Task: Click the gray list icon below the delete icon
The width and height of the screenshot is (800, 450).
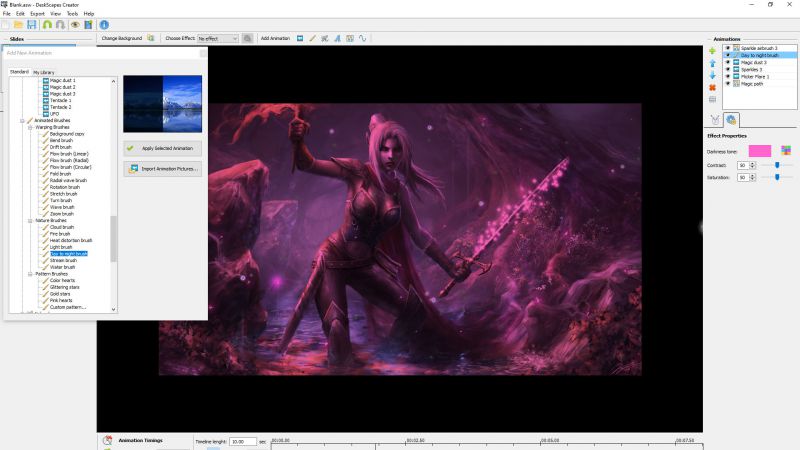Action: 712,99
